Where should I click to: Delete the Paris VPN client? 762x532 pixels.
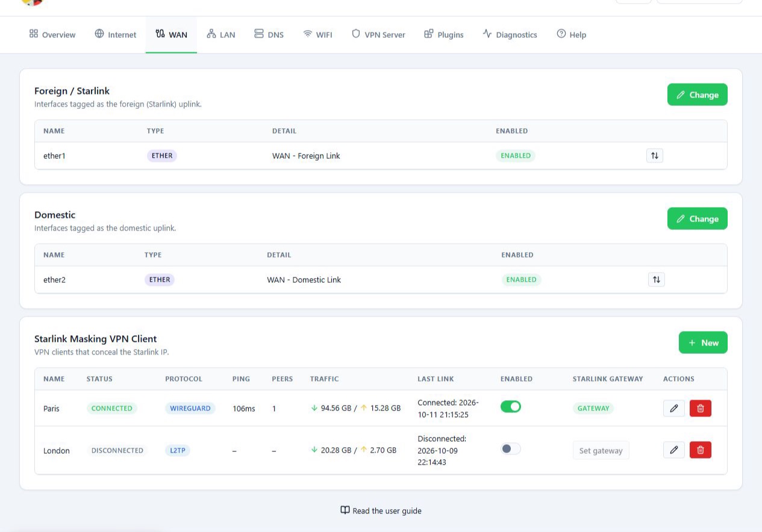click(x=701, y=408)
